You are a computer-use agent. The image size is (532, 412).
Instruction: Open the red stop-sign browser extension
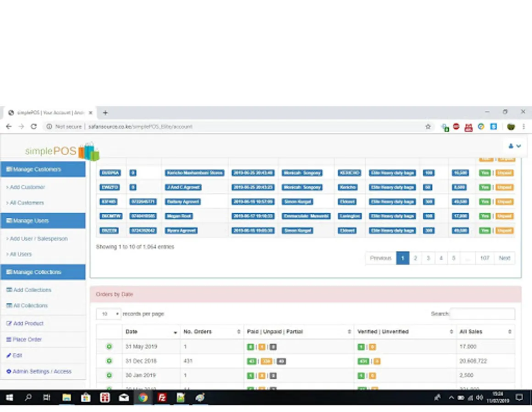tap(456, 126)
